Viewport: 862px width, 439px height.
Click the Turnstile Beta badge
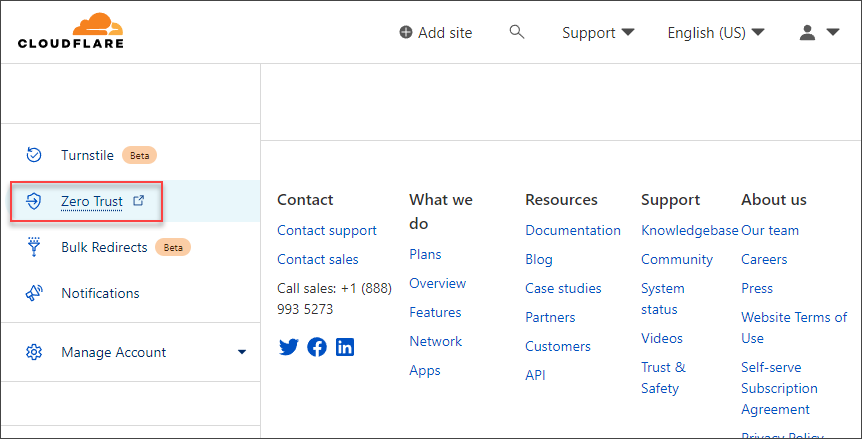click(139, 155)
